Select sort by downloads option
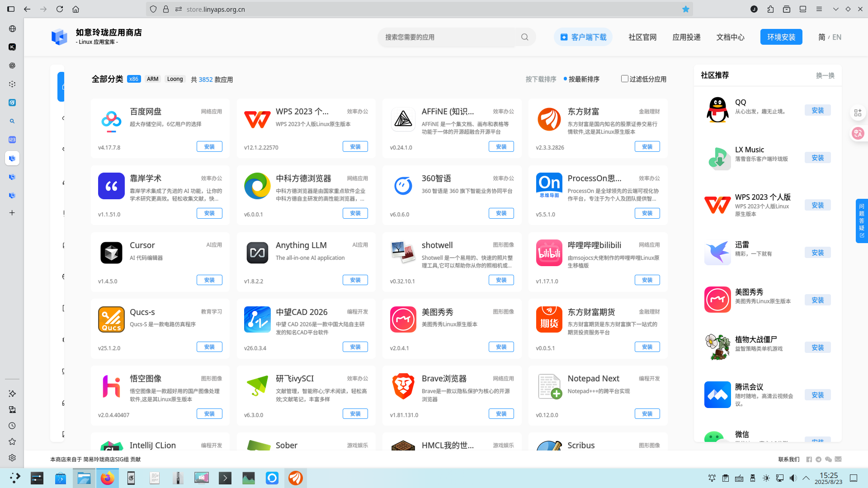This screenshot has height=488, width=868. (541, 79)
